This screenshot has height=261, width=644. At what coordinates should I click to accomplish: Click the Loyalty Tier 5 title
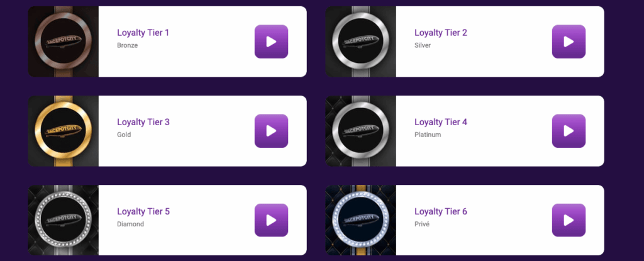pyautogui.click(x=143, y=211)
